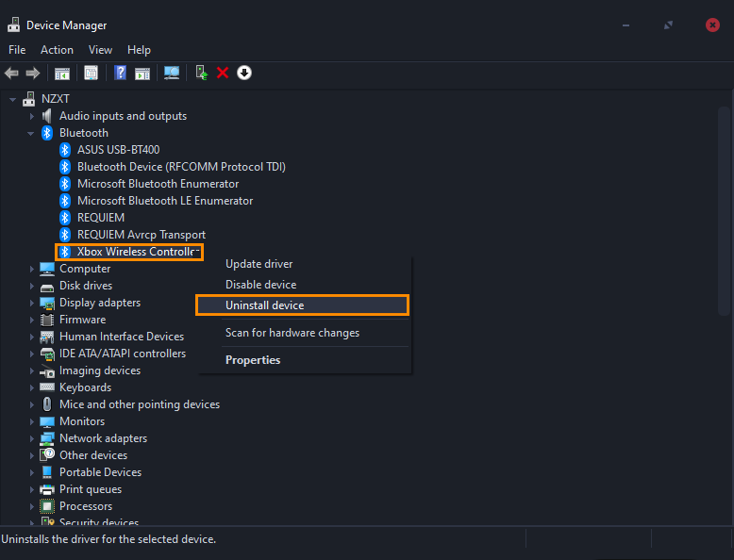Viewport: 734px width, 560px height.
Task: Click Show/Hide Console Tree toolbar icon
Action: (x=61, y=74)
